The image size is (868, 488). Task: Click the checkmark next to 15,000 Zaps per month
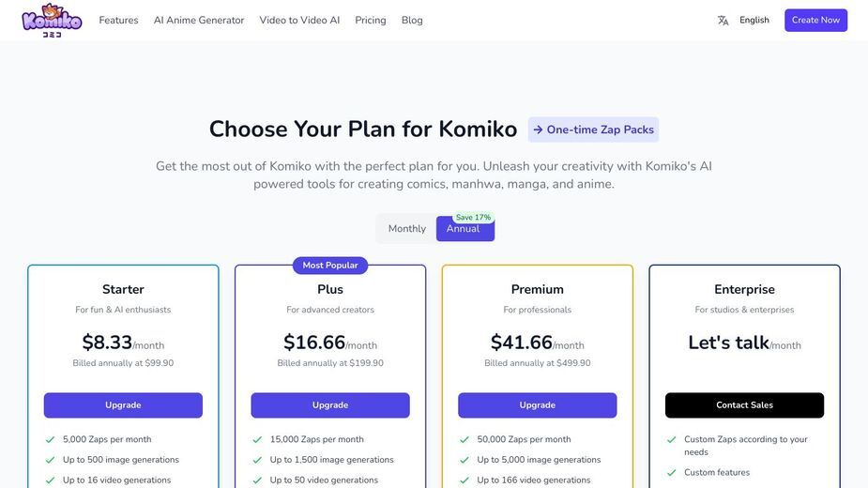[257, 439]
